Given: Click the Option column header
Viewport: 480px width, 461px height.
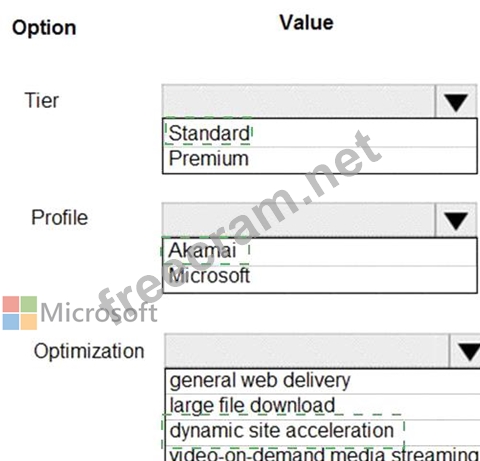Looking at the screenshot, I should pos(44,28).
